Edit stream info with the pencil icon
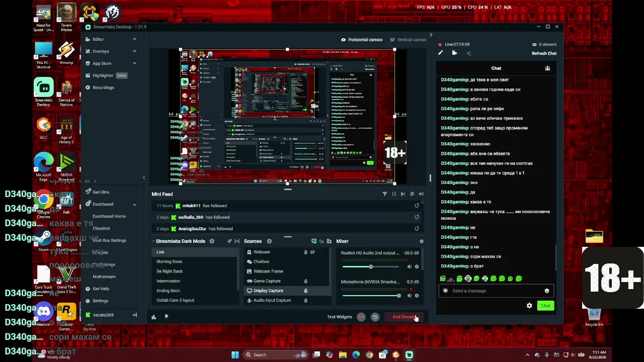644x362 pixels. tap(441, 53)
